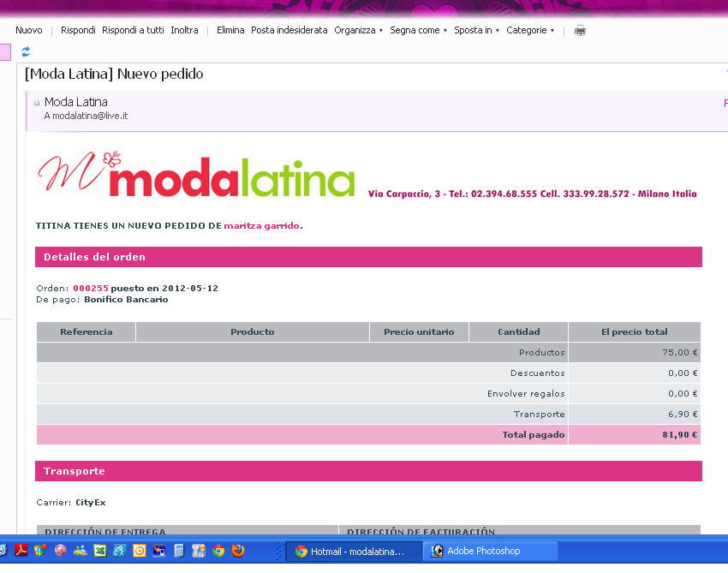The image size is (728, 573).
Task: Launch Google Chrome from quick launch icons
Action: 218,551
